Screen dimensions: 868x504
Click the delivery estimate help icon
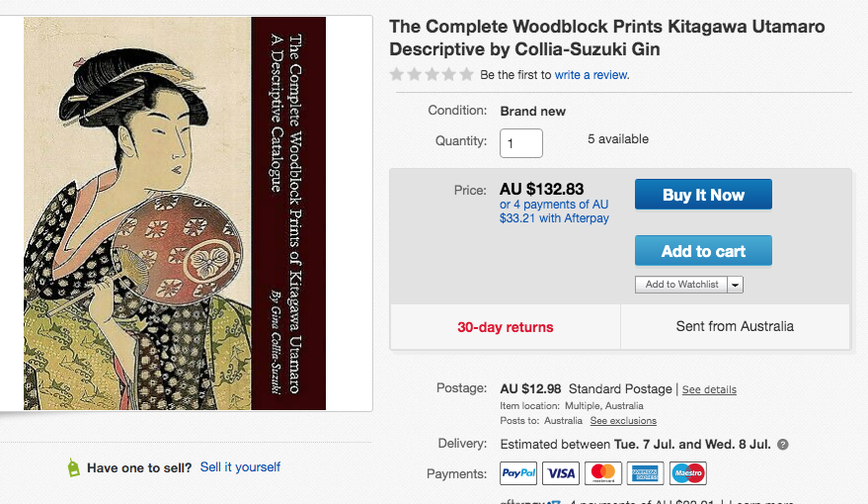[783, 445]
